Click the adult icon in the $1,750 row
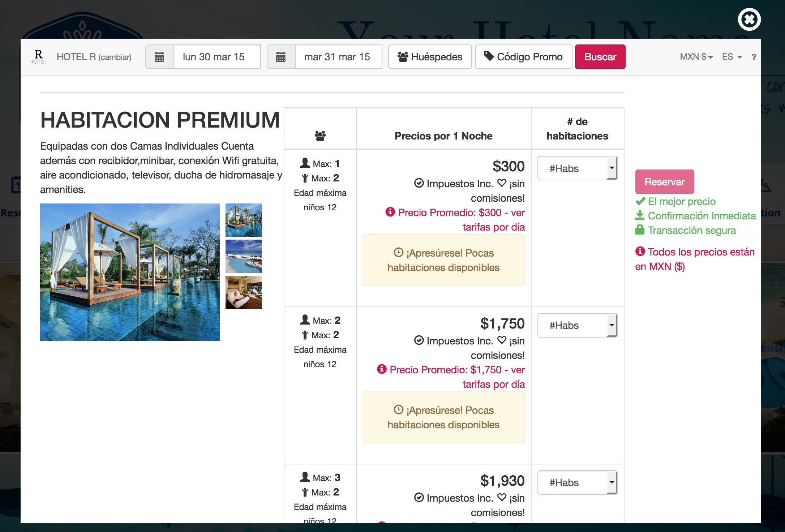This screenshot has width=785, height=532. click(305, 320)
